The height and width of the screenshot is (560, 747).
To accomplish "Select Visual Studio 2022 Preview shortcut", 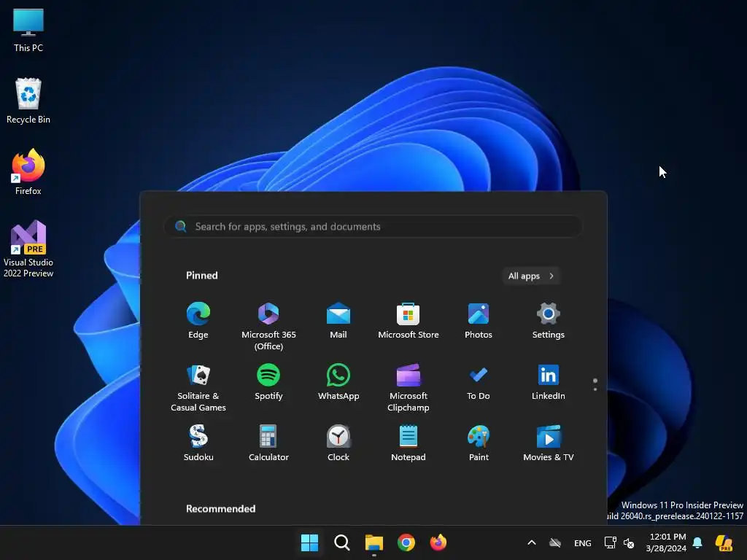I will (x=28, y=249).
